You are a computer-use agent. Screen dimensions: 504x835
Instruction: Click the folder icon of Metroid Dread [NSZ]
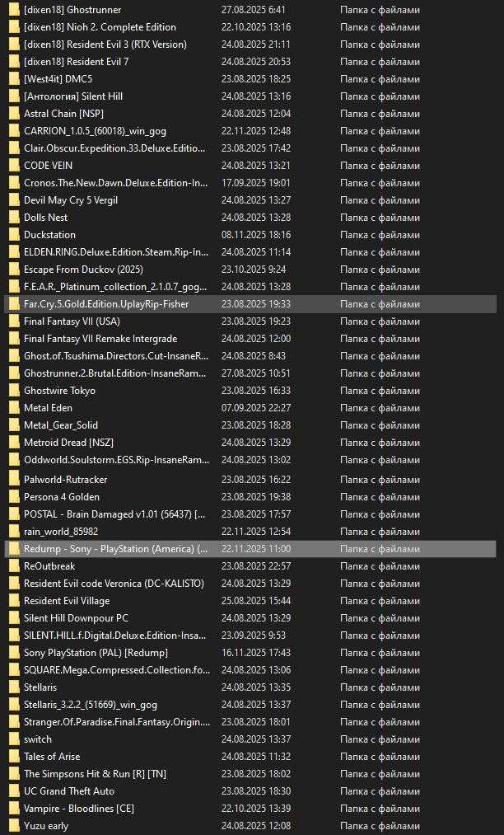click(x=14, y=443)
